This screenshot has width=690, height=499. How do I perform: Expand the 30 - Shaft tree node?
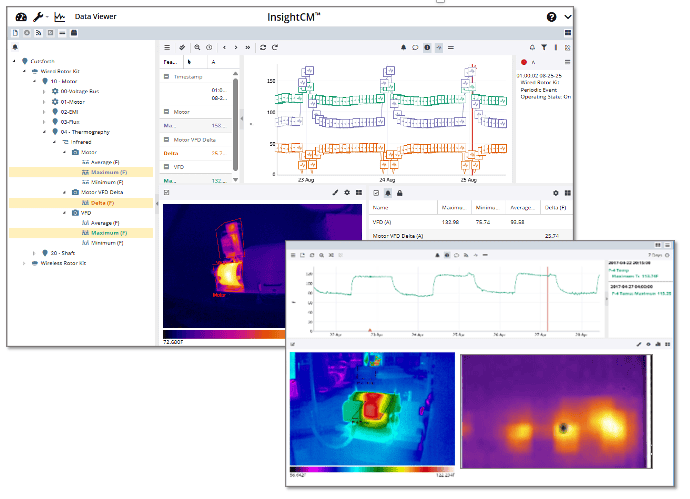(x=33, y=253)
